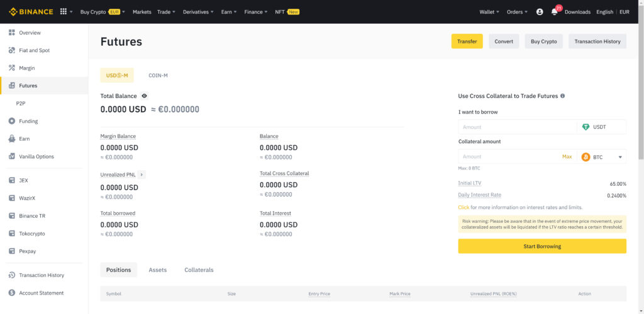Click the Unrealized PNL (ROE%) column header
The image size is (644, 314).
coord(493,294)
